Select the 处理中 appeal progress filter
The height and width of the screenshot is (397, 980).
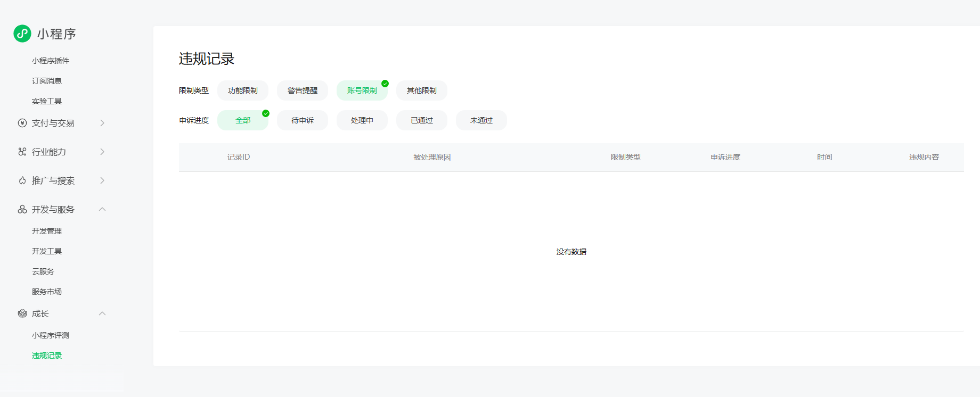coord(362,120)
